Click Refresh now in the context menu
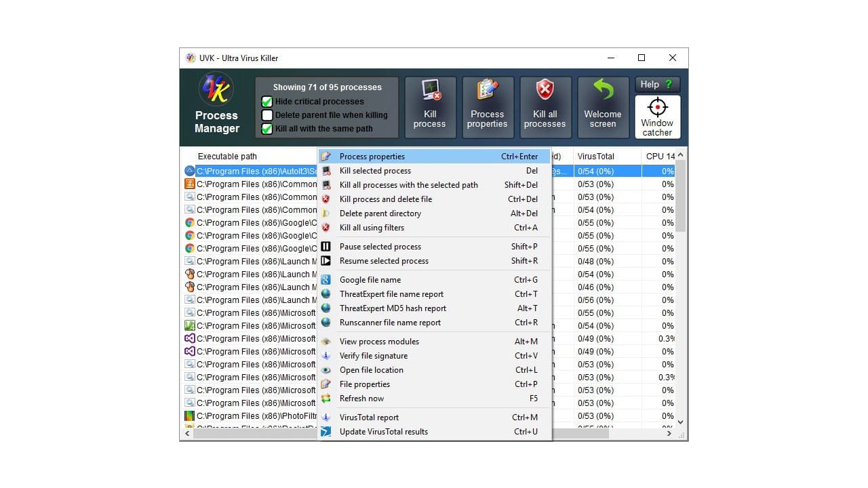Screen dimensions: 868x488 [361, 399]
